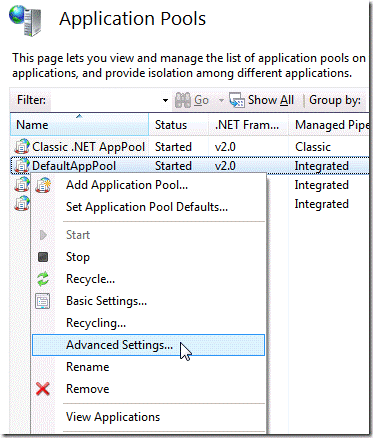Sort by the Name column header
Screen dimensions: 373x438
coord(79,124)
